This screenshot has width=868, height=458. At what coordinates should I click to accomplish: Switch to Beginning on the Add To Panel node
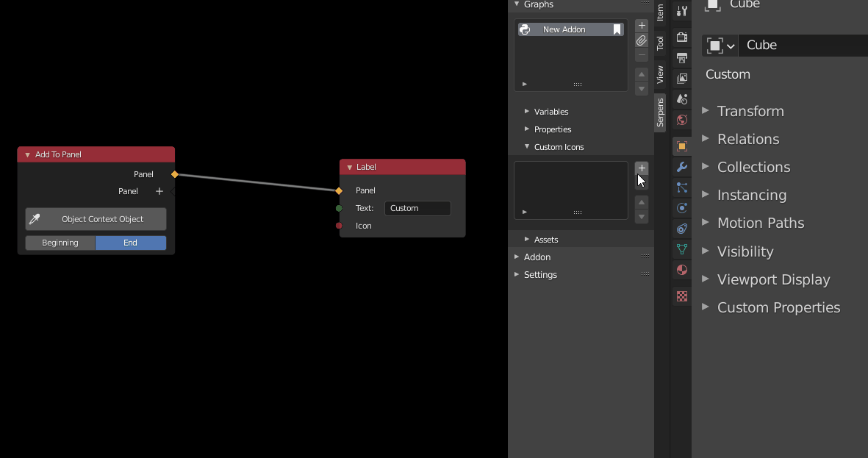pos(60,243)
